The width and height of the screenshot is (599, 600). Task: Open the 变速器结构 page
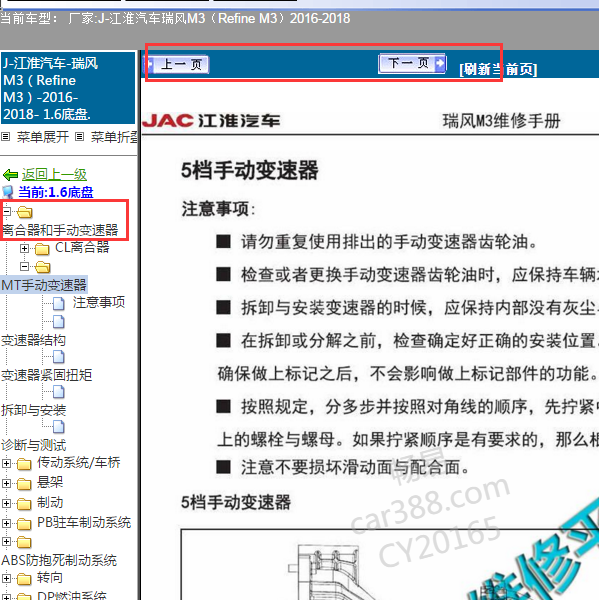(33, 340)
